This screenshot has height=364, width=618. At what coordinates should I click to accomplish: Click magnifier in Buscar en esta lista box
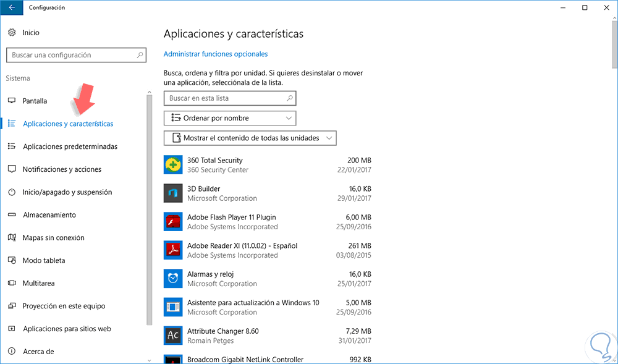click(x=290, y=98)
